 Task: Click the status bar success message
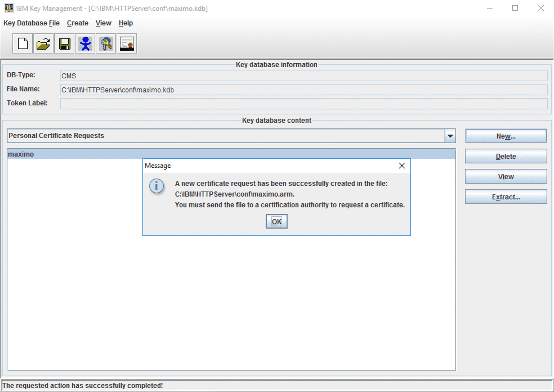click(82, 385)
